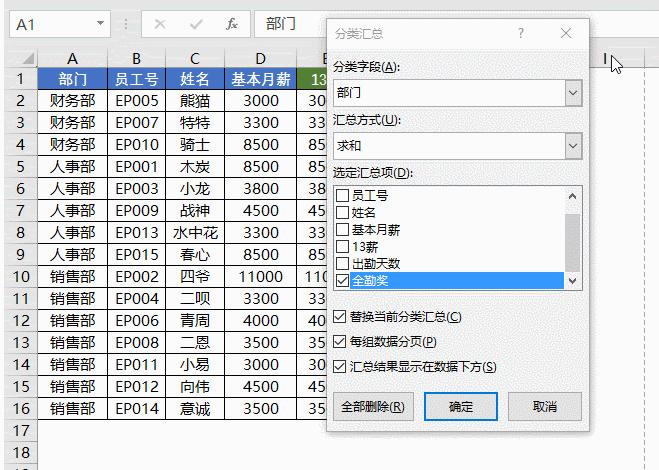
Task: Select column C header
Action: click(x=195, y=58)
